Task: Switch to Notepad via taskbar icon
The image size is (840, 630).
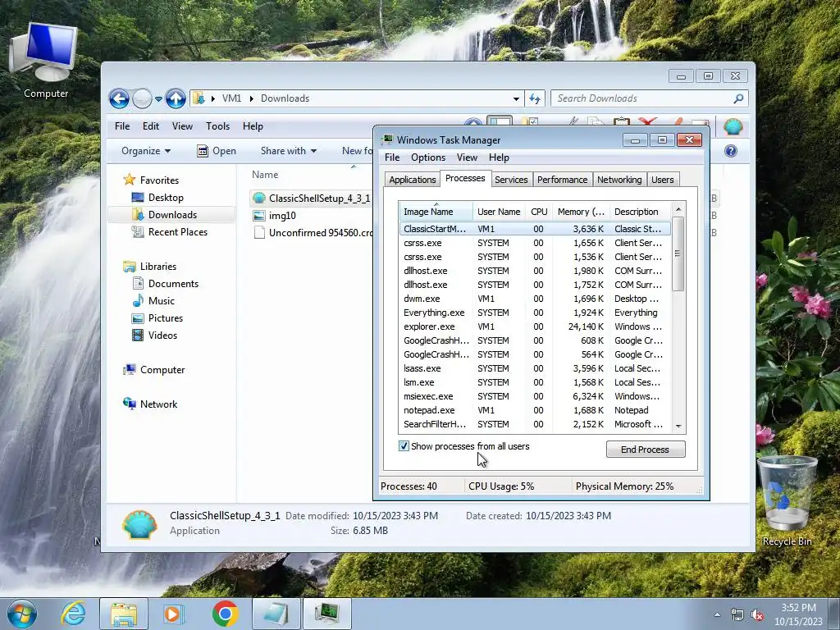Action: point(276,614)
